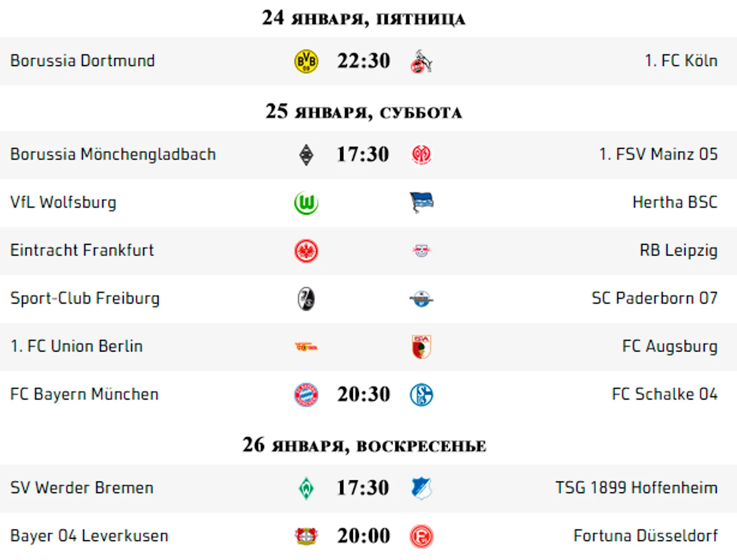Screen dimensions: 737x560
Task: Select the FC Augsburg crest
Action: (x=422, y=347)
